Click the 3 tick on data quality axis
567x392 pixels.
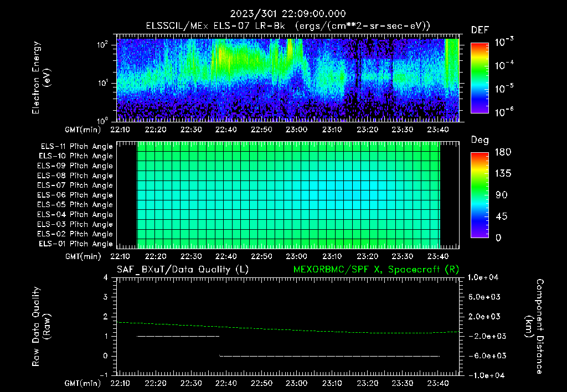point(105,297)
